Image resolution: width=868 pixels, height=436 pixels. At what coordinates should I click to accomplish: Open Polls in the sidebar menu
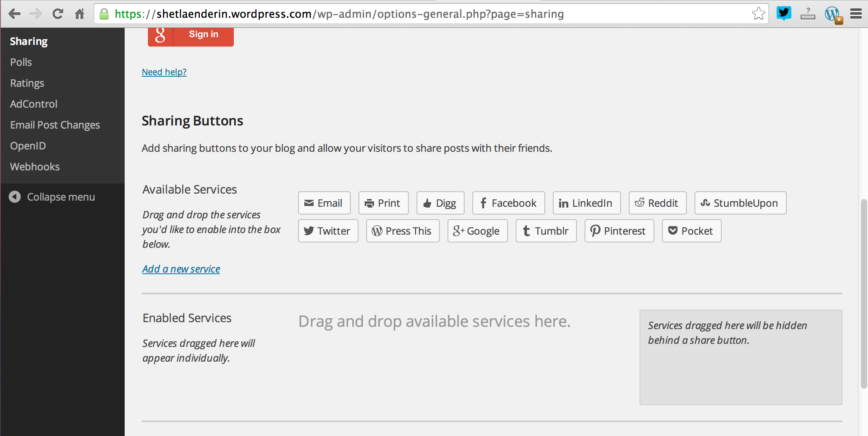click(21, 62)
